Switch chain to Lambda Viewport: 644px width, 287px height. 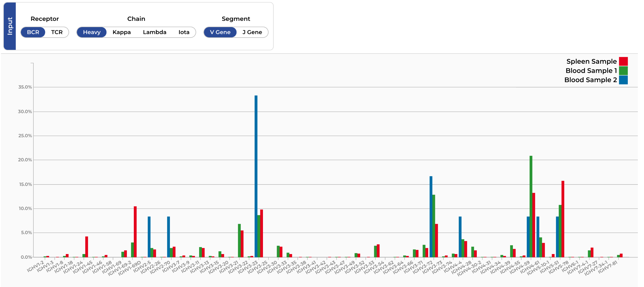154,32
